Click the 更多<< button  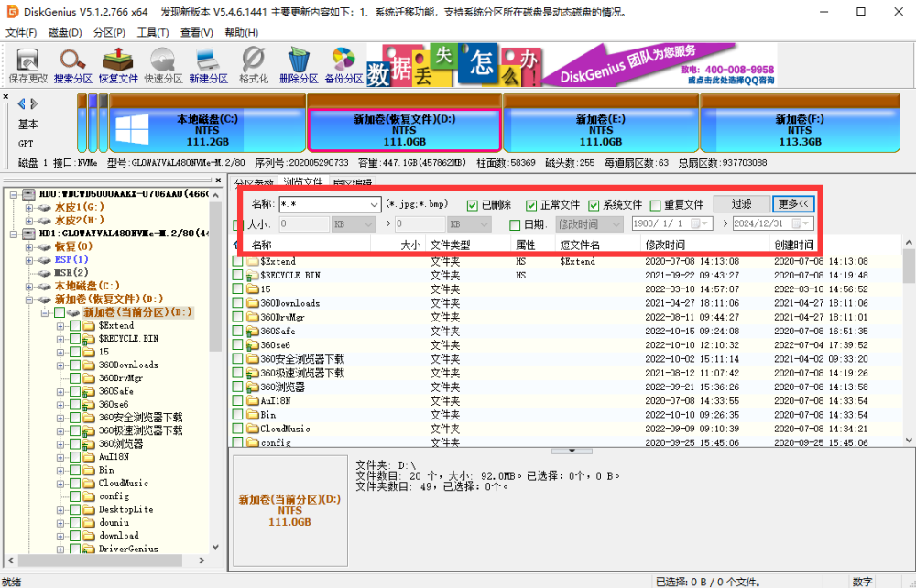click(x=792, y=204)
